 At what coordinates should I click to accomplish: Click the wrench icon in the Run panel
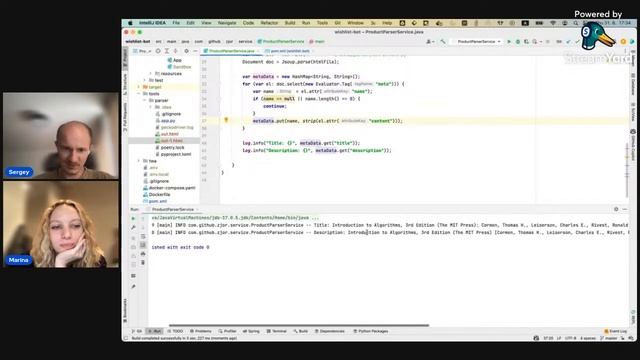click(x=133, y=227)
